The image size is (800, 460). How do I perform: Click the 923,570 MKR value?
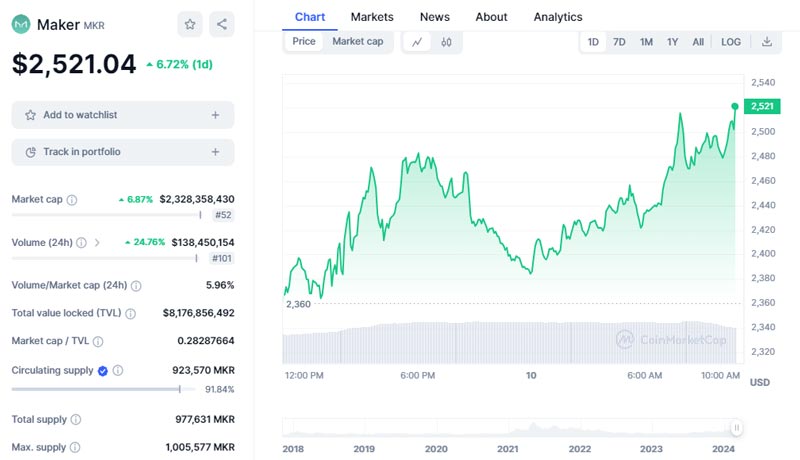pyautogui.click(x=203, y=370)
